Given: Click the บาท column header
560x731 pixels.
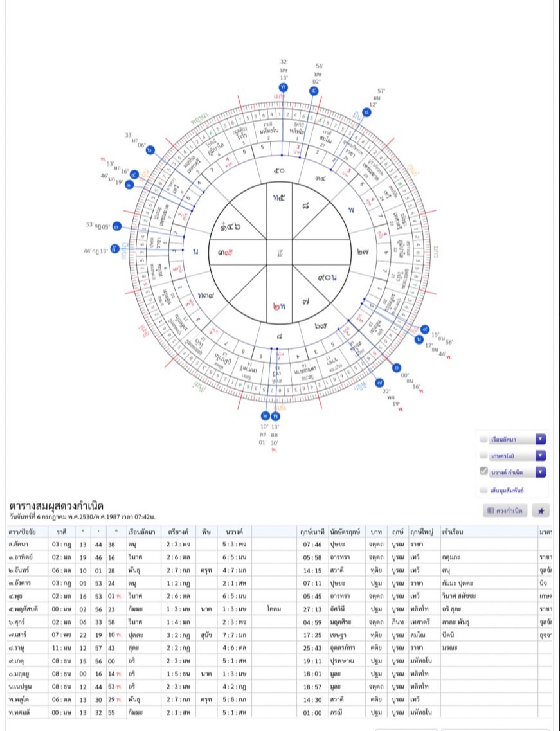Looking at the screenshot, I should [x=376, y=532].
